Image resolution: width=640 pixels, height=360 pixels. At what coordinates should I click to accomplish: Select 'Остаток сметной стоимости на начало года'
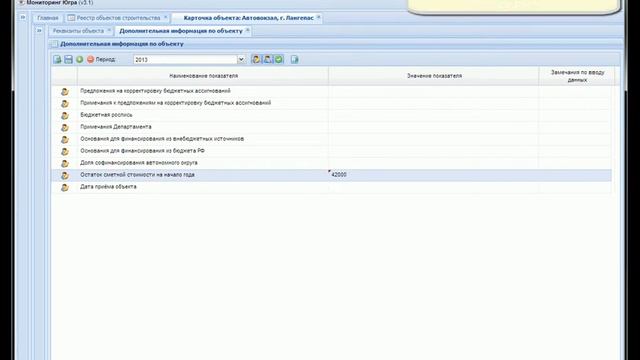point(137,175)
